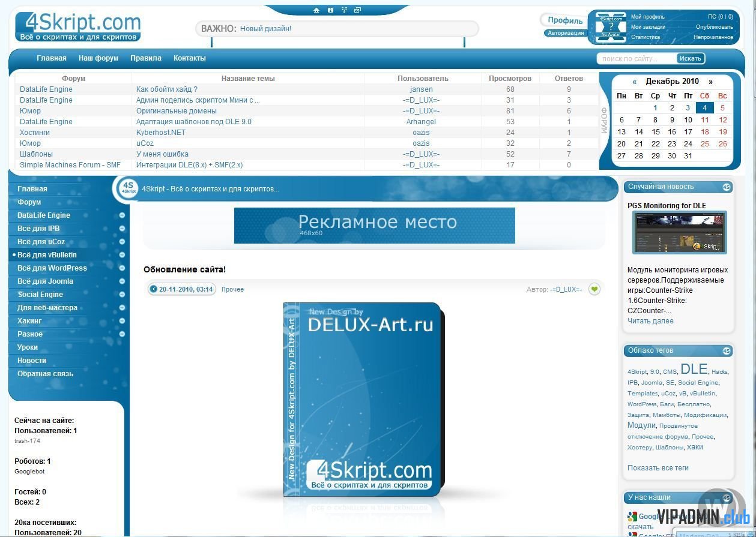Click the Рекламное место banner
Screen dimensions: 756x537
375,226
